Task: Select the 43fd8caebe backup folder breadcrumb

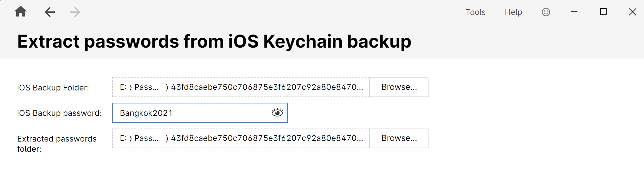Action: coord(266,87)
